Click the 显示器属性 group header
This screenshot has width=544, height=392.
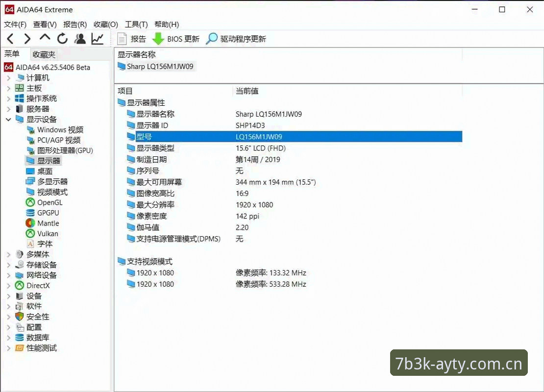point(141,103)
